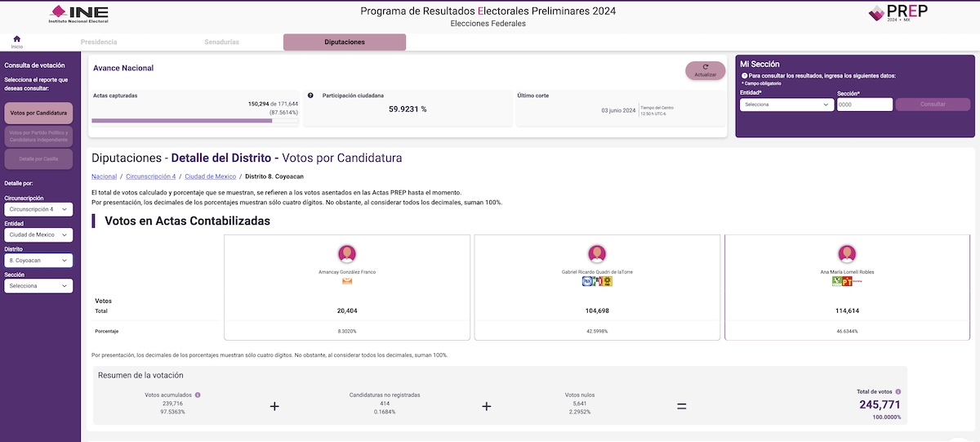Viewport: 980px width, 442px height.
Task: Click info icon next to Votos acumulados
Action: [198, 395]
